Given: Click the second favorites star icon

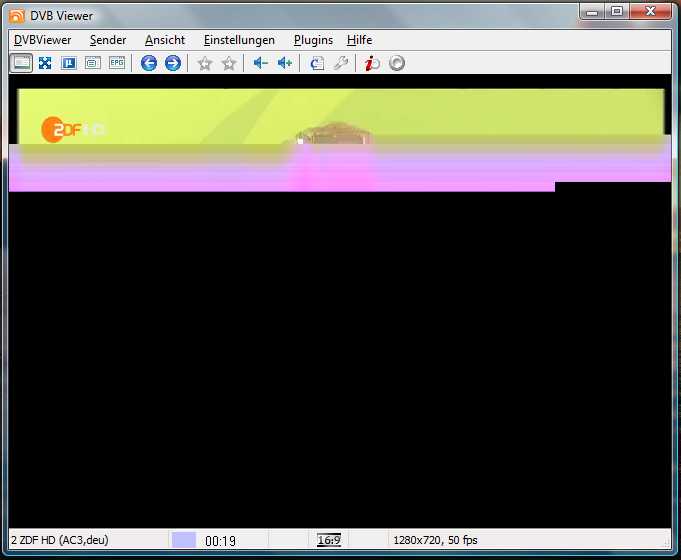Looking at the screenshot, I should [x=229, y=63].
